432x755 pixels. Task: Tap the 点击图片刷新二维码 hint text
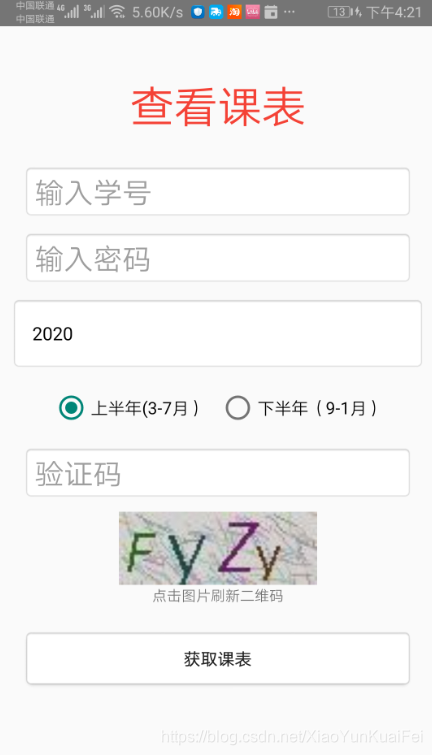click(x=218, y=596)
